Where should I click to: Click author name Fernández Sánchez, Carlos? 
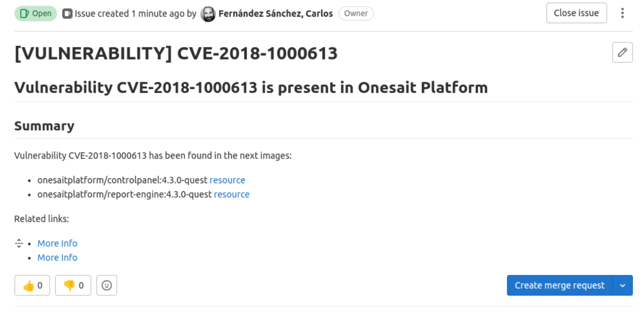[x=276, y=14]
